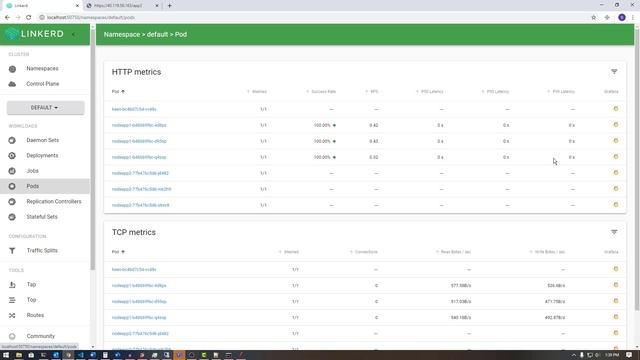640x360 pixels.
Task: Open Control Plane via cloud icon
Action: (12, 84)
